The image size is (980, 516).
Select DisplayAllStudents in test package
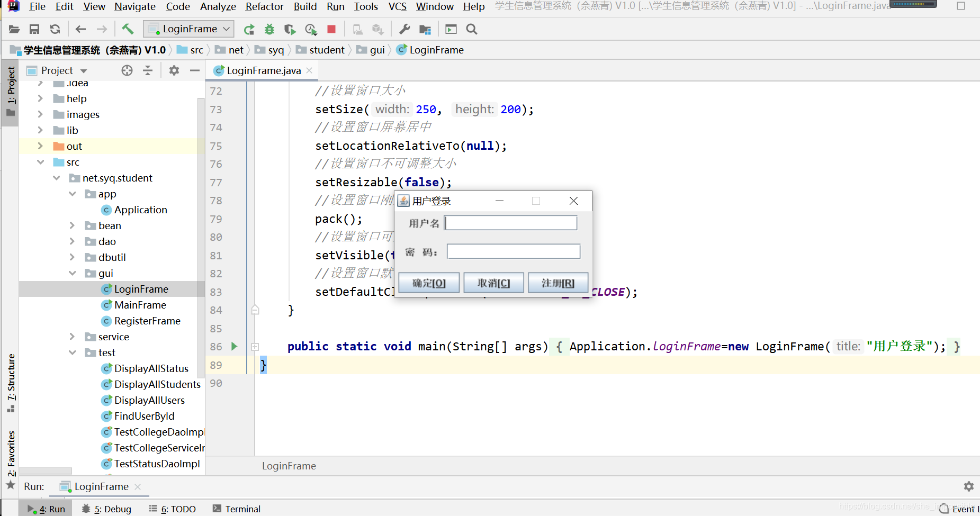tap(157, 384)
